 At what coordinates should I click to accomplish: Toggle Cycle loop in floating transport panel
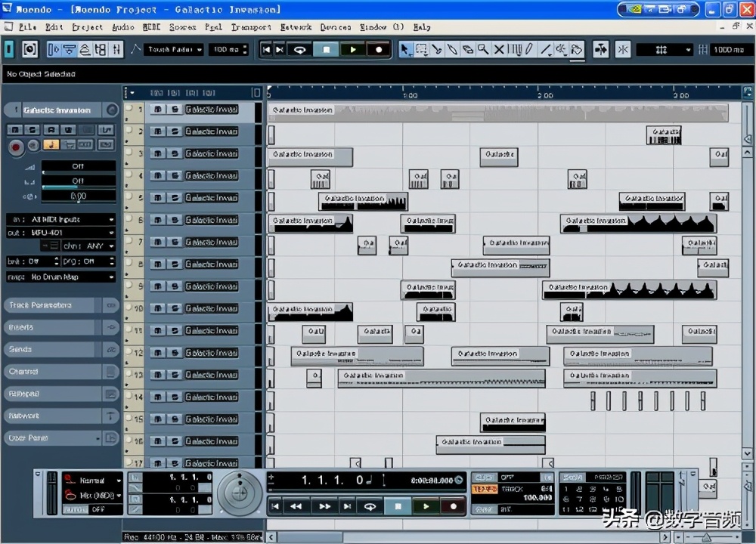click(x=370, y=506)
